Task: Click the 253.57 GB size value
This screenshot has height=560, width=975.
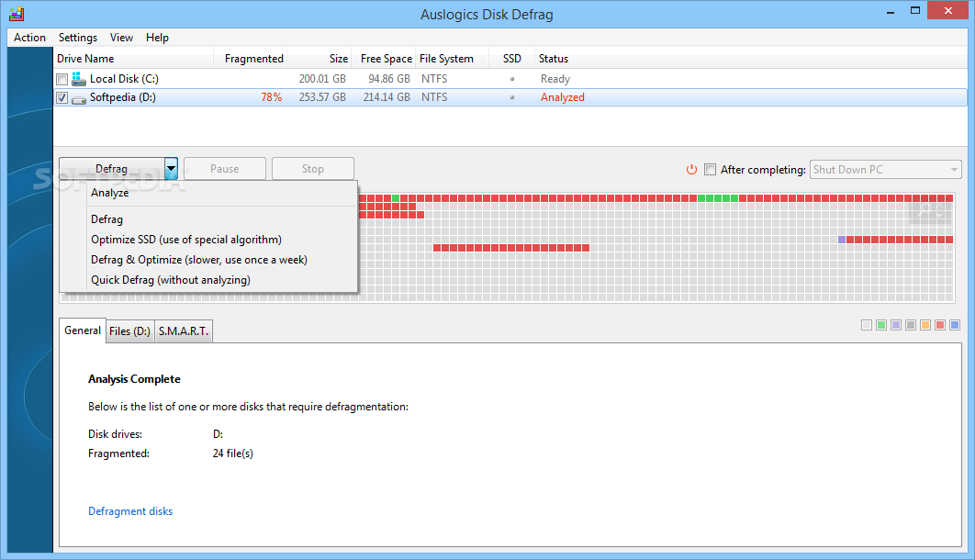Action: coord(322,97)
